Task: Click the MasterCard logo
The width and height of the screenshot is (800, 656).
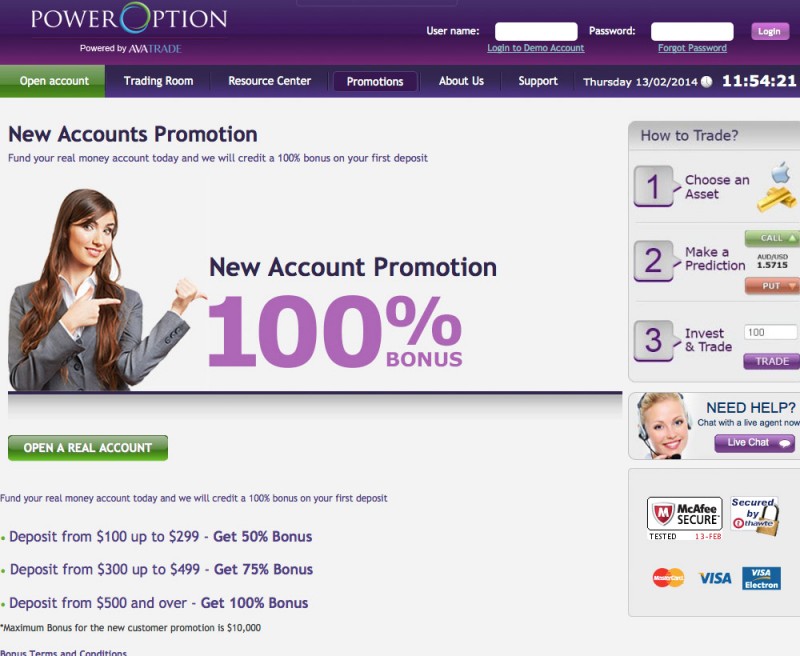Action: click(x=668, y=577)
